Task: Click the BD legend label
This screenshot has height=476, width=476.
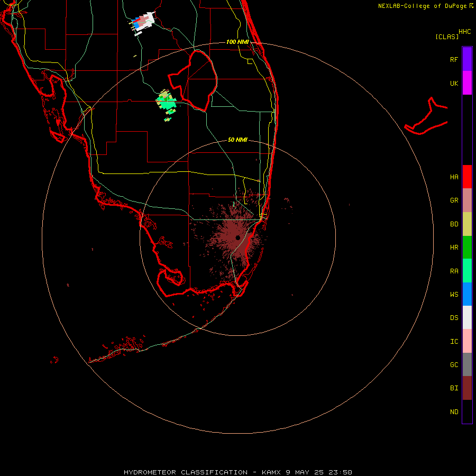Action: [x=454, y=224]
